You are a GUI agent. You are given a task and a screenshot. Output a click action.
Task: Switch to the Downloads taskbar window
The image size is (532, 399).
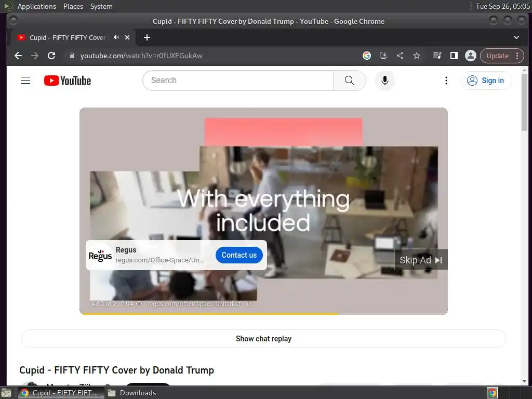(x=132, y=393)
